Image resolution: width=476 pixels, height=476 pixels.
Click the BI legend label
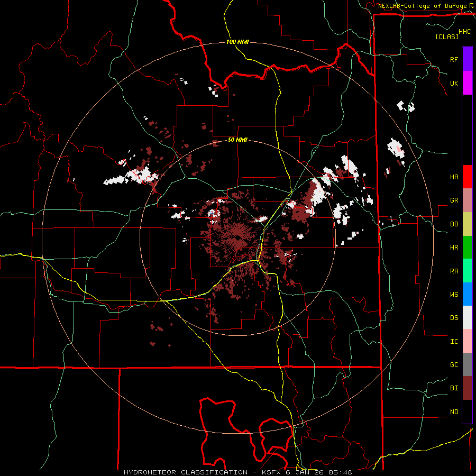(x=454, y=388)
